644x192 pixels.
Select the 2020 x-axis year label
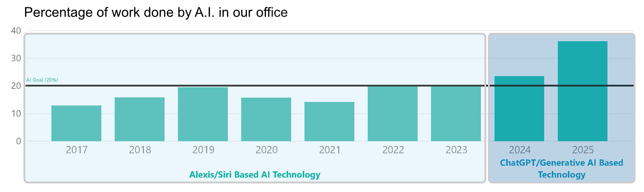266,150
